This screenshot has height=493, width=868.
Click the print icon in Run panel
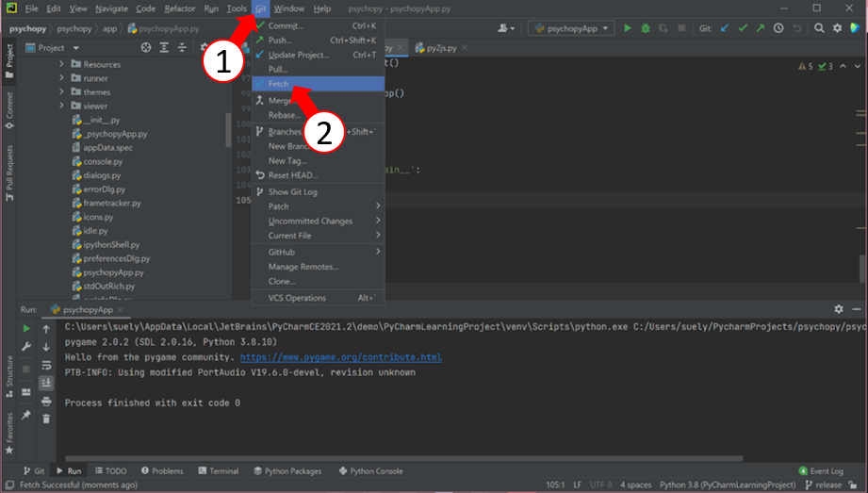(46, 401)
